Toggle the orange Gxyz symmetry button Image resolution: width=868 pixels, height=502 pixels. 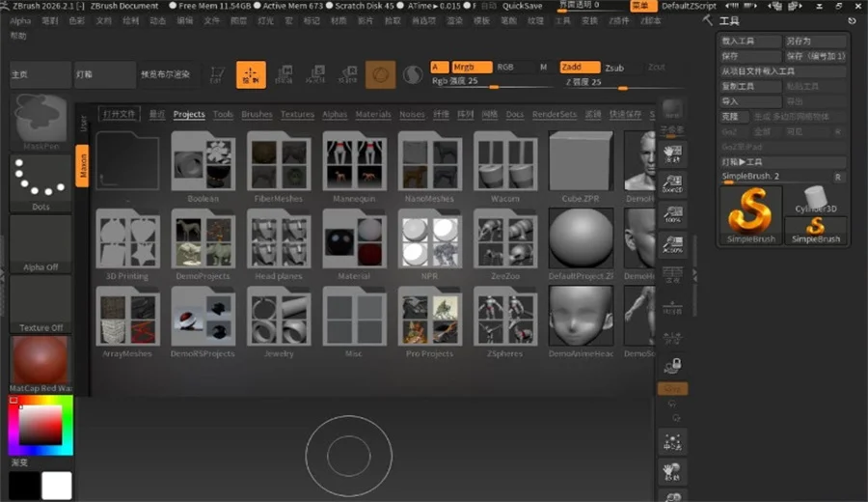672,389
